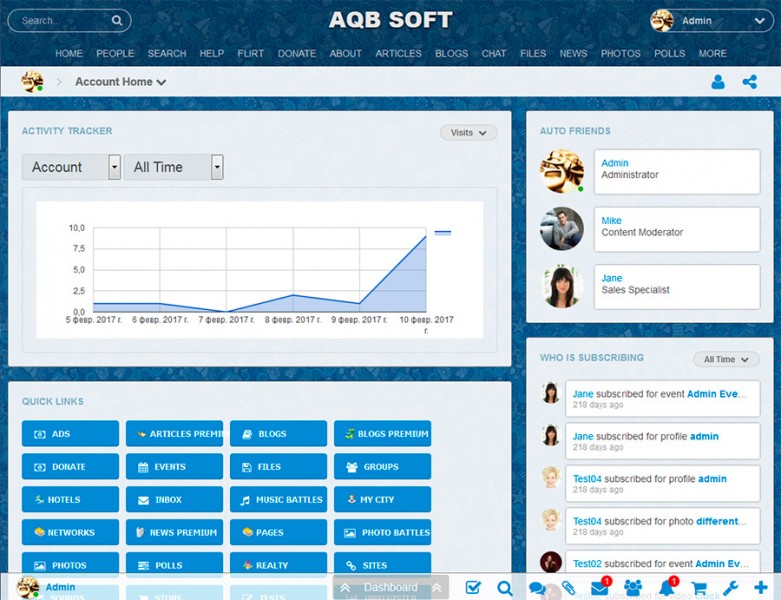The height and width of the screenshot is (600, 781).
Task: Open the different... photo link in subscriptions
Action: 721,521
